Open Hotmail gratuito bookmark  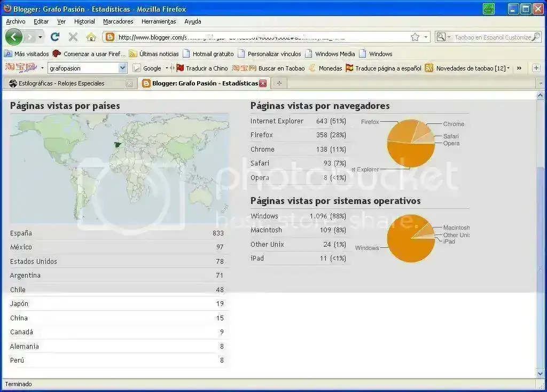coord(208,54)
